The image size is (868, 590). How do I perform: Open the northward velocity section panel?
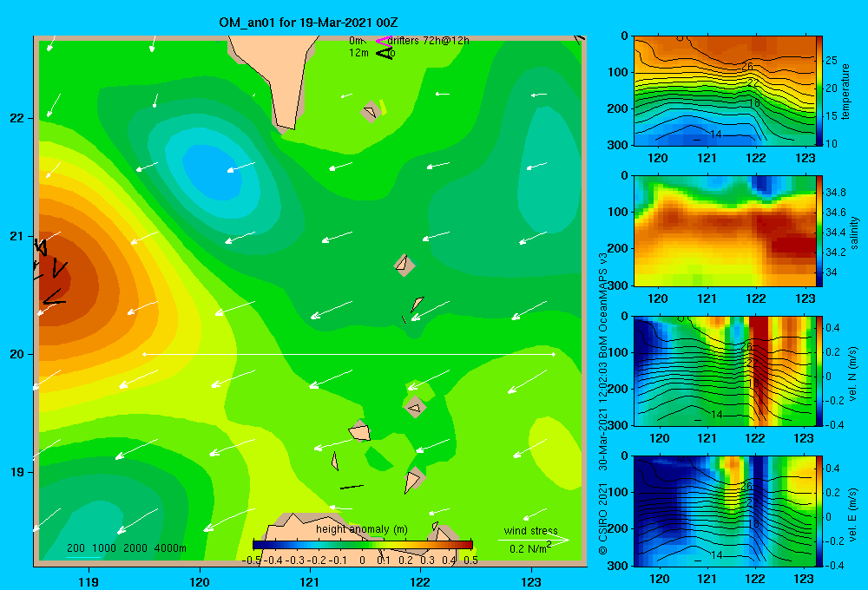tap(725, 370)
